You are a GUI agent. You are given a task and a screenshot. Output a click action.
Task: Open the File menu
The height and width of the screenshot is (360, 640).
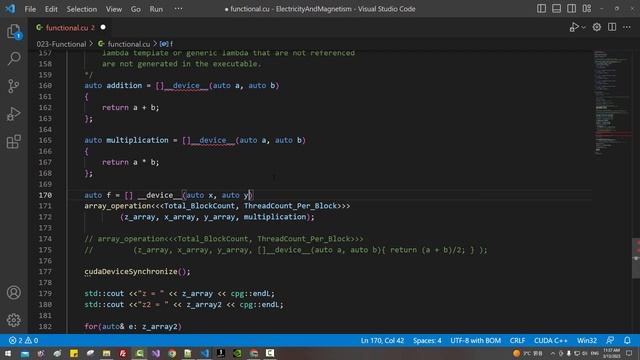point(30,9)
